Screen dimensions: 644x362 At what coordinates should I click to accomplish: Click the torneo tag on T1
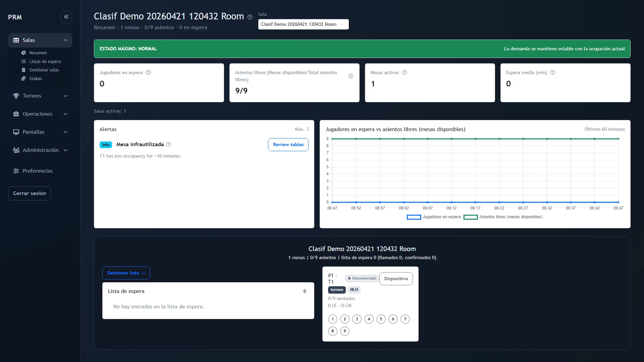pyautogui.click(x=337, y=290)
